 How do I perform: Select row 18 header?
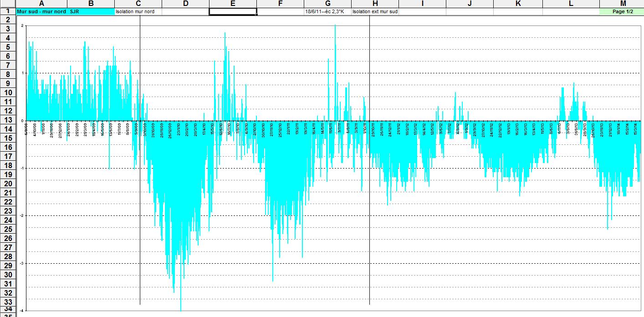(8, 165)
